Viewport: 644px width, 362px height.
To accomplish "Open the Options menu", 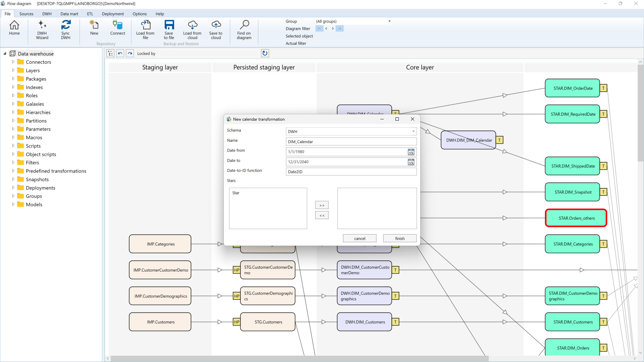I will pos(140,14).
